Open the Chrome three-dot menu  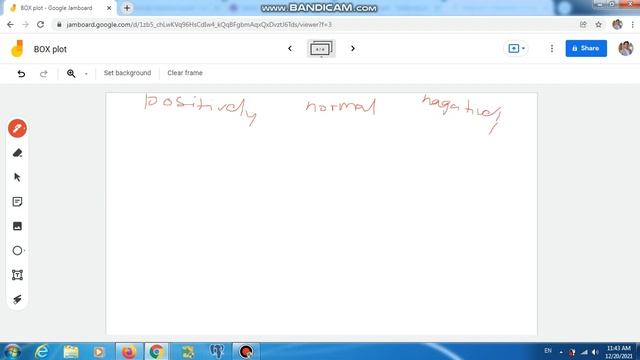coord(633,24)
